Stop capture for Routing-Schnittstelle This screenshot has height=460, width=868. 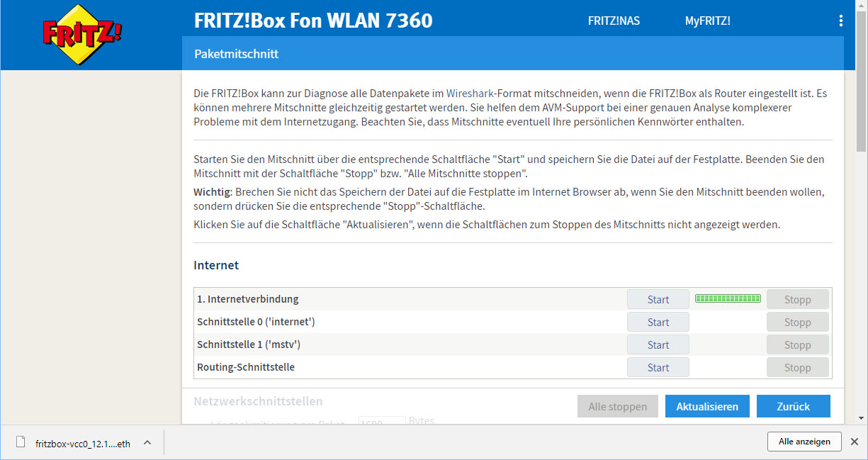pos(797,367)
